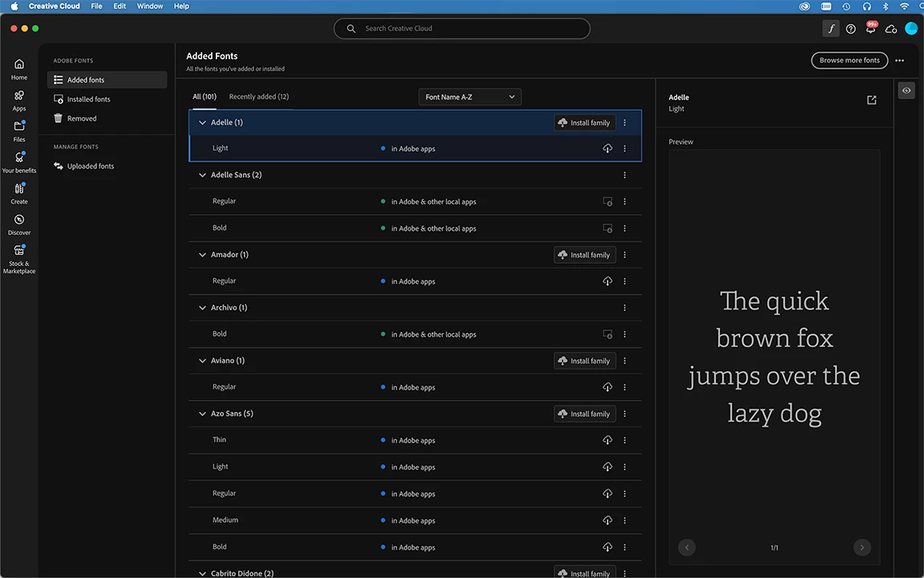924x578 pixels.
Task: Collapse the Adelle font family
Action: point(202,123)
